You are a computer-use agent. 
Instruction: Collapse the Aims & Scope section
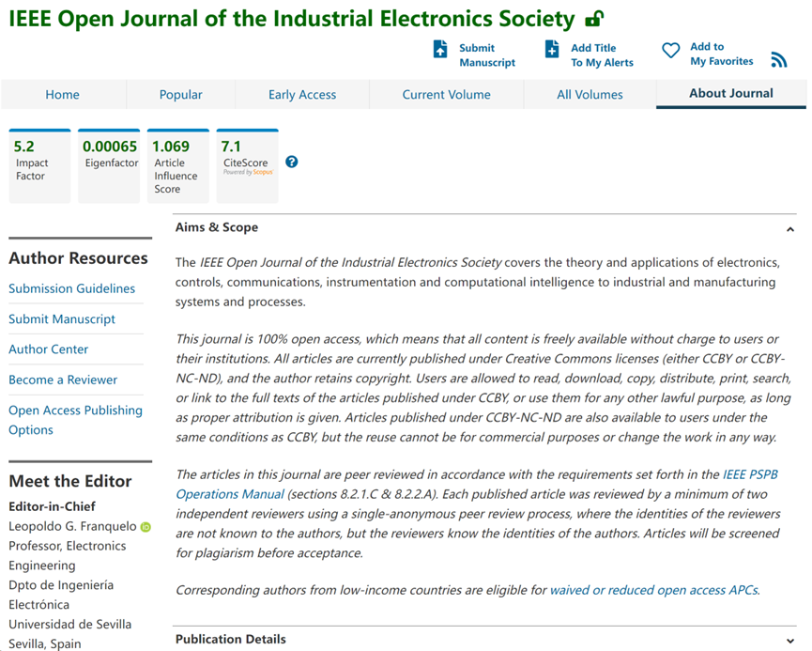click(x=789, y=228)
